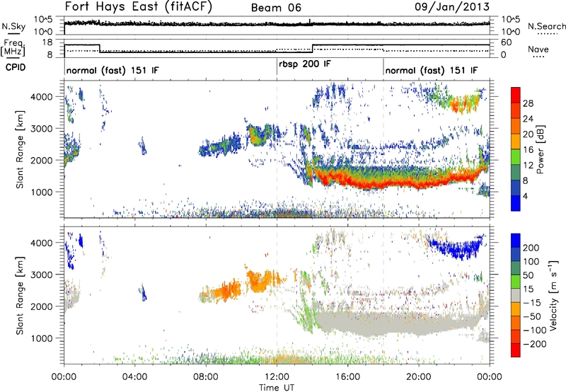Click the 'Time UT' axis label
The height and width of the screenshot is (392, 566).
277,388
